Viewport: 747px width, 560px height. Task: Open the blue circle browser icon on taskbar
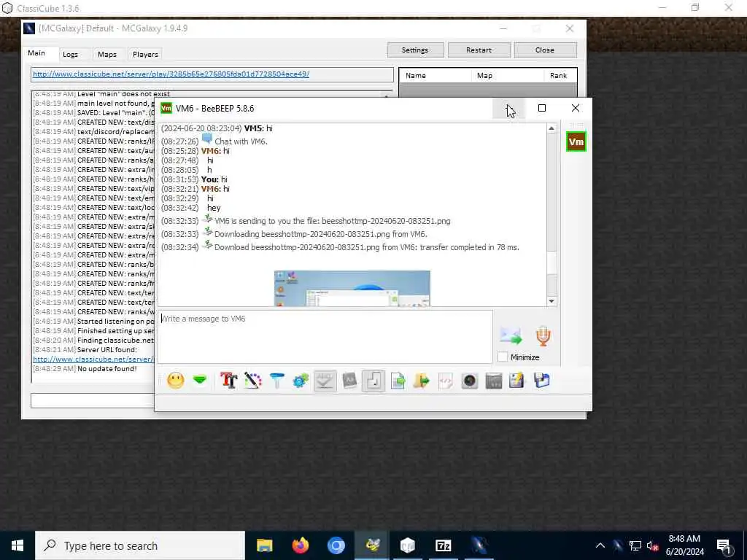tap(336, 545)
